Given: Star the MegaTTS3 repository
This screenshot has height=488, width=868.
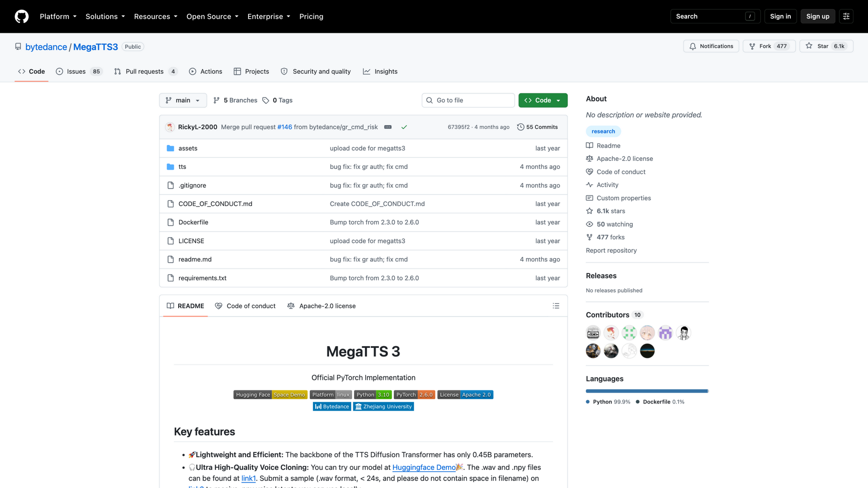Looking at the screenshot, I should [826, 46].
